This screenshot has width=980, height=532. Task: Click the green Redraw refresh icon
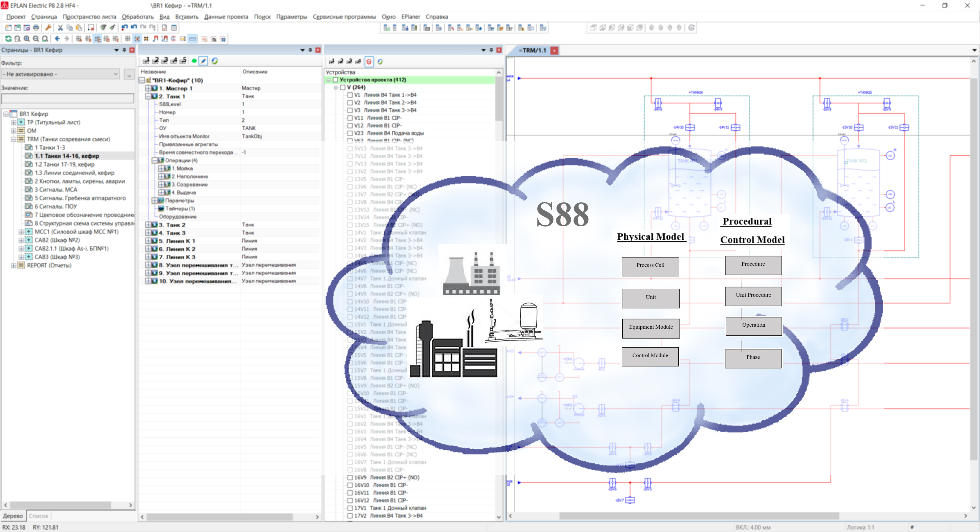click(x=8, y=39)
